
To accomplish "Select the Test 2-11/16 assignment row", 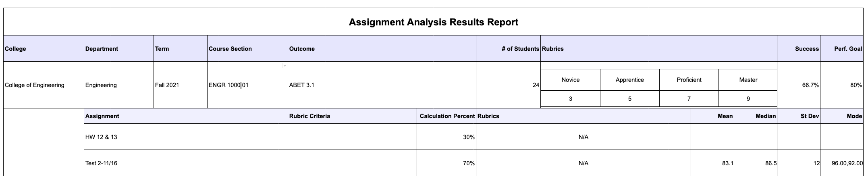I will (x=102, y=163).
